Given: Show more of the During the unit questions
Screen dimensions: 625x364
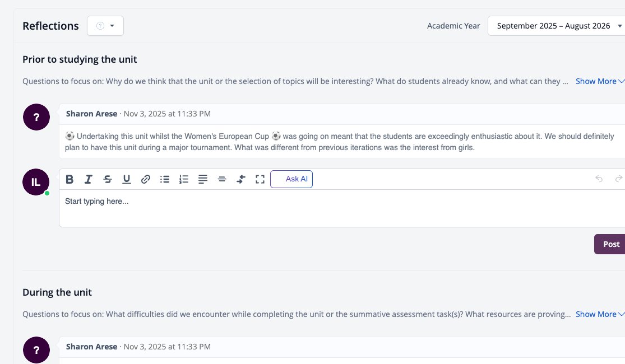Looking at the screenshot, I should coord(599,314).
